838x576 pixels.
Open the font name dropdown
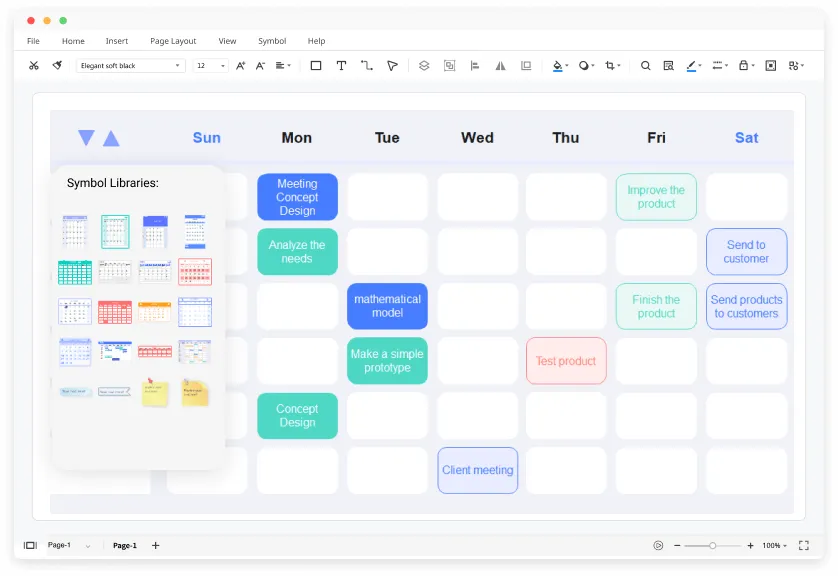[130, 66]
